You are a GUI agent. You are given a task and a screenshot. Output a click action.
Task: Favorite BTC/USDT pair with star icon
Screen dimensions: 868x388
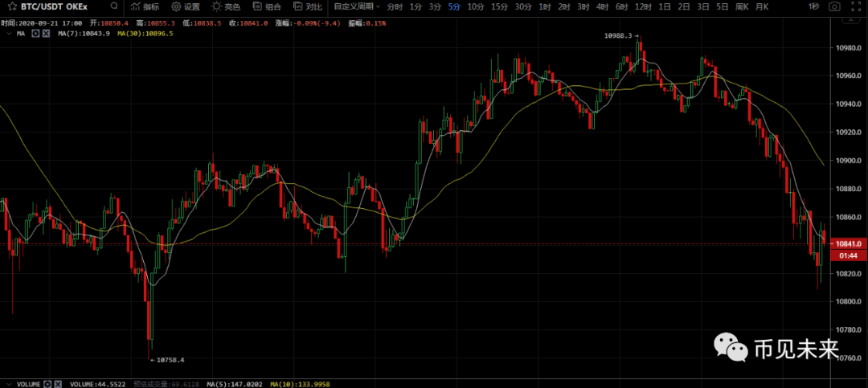(10, 6)
